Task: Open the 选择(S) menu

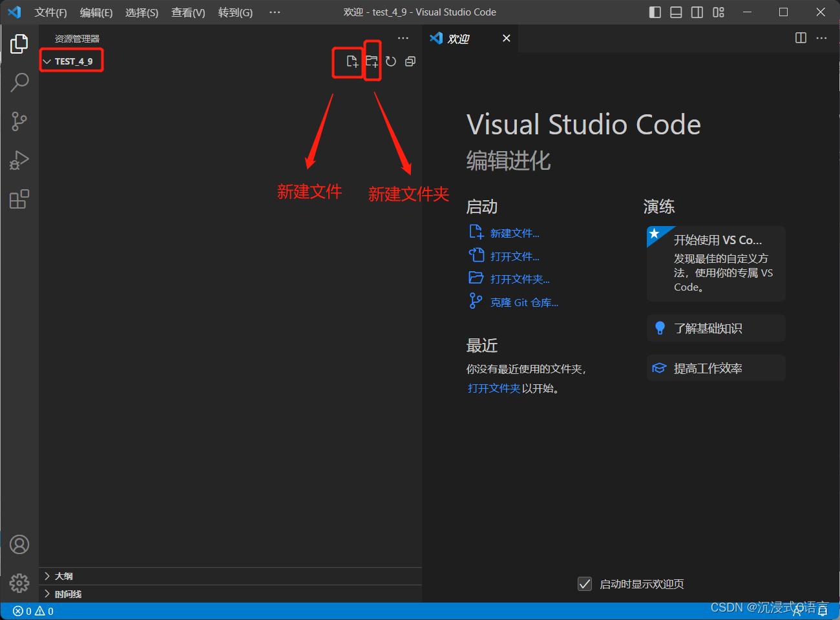Action: [x=142, y=12]
